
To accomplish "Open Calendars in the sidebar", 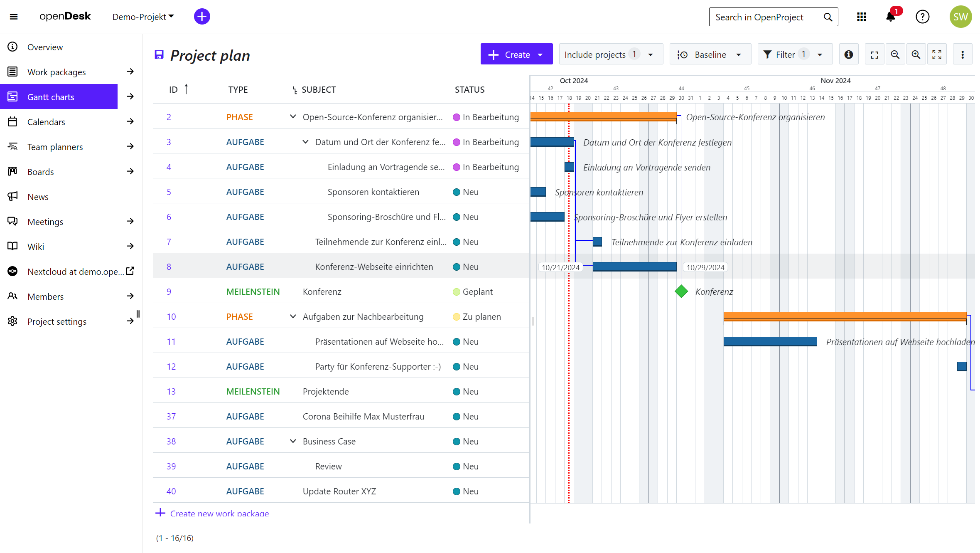I will [x=46, y=122].
